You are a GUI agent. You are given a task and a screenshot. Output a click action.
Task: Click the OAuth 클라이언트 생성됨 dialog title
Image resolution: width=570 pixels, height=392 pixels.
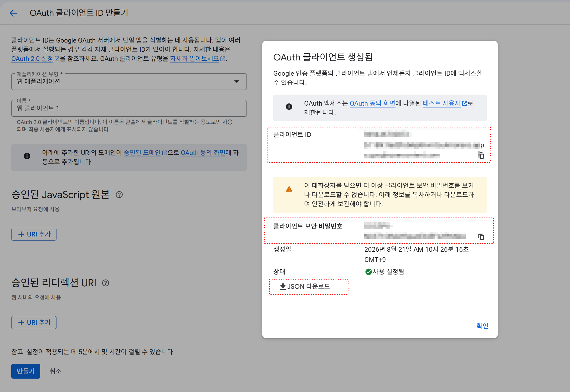[323, 57]
